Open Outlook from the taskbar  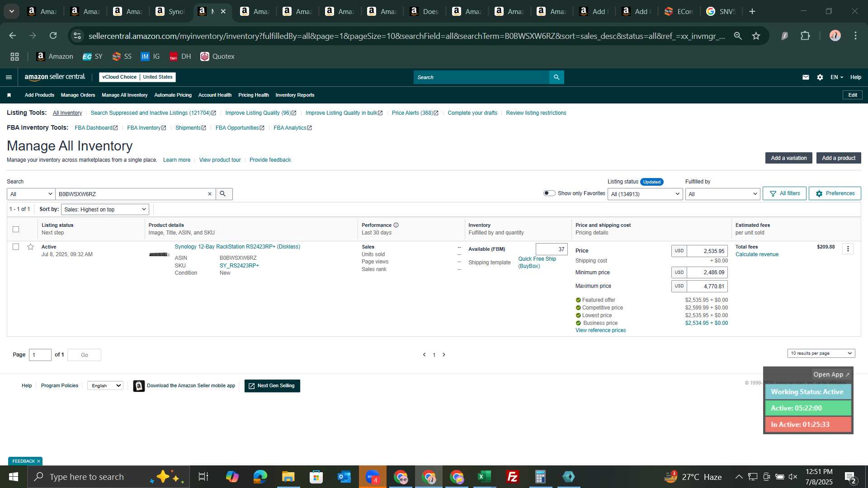point(344,477)
